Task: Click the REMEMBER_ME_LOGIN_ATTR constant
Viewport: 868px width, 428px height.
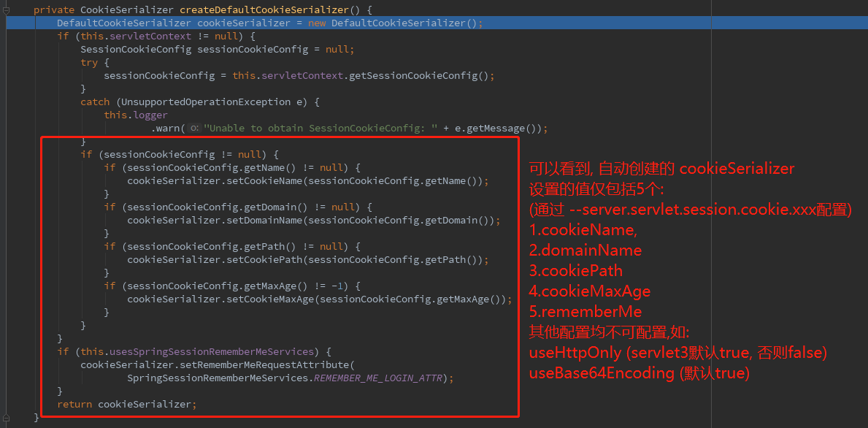Action: pos(378,378)
